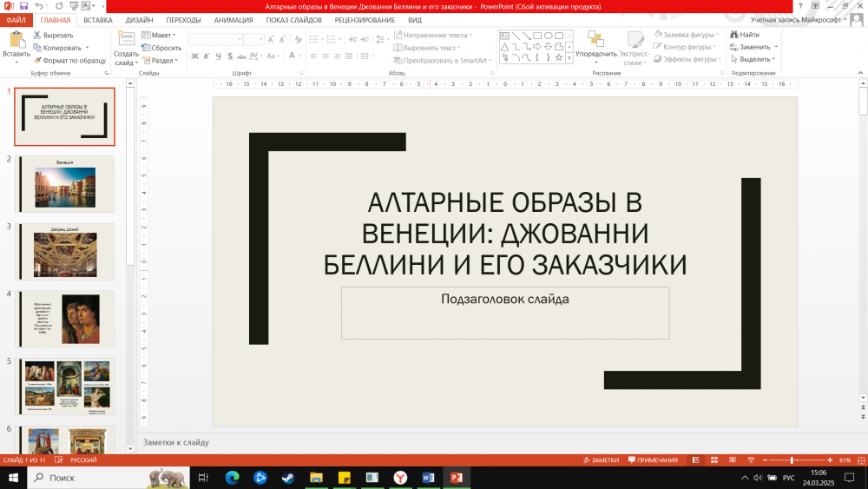Click the Format Painter (Формат по образцу) brush
This screenshot has height=489, width=868.
point(69,60)
